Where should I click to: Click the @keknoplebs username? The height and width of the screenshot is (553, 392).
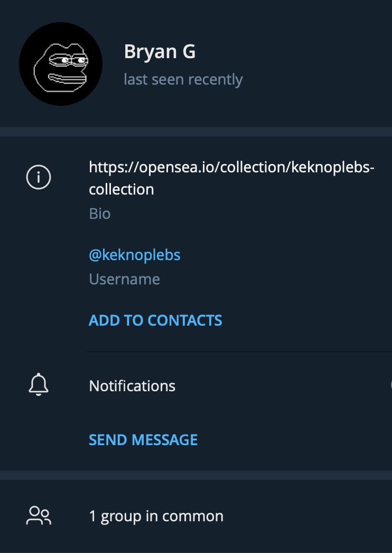coord(135,255)
